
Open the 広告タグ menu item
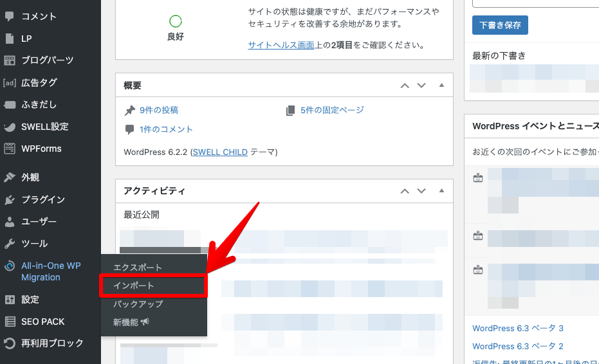pos(39,82)
